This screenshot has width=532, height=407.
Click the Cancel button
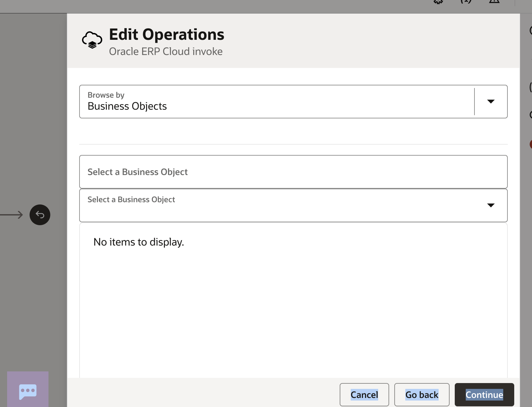click(x=364, y=395)
